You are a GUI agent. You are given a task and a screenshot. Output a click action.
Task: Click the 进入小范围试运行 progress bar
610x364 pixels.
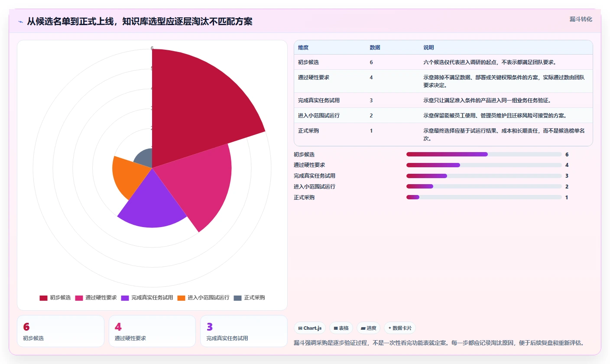tap(484, 187)
